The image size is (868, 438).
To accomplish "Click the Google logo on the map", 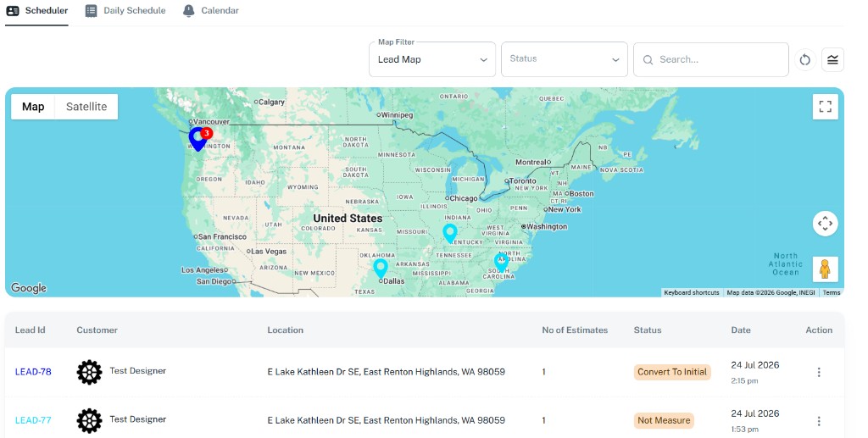I will pyautogui.click(x=29, y=288).
